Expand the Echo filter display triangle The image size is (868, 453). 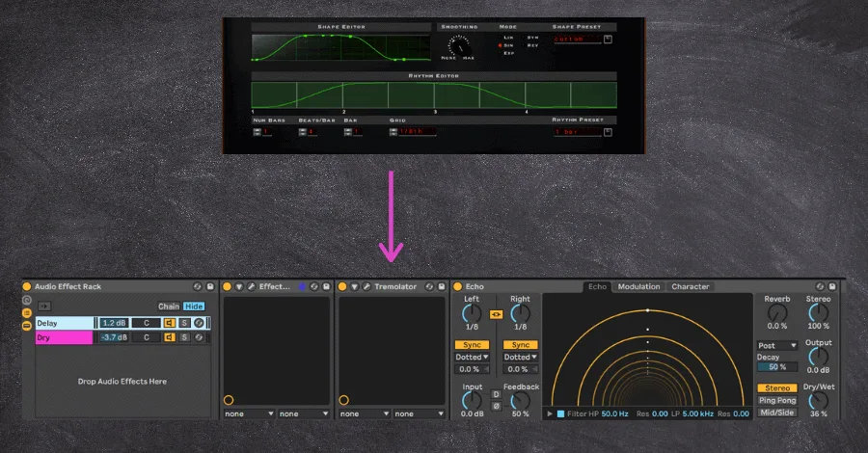pos(550,413)
